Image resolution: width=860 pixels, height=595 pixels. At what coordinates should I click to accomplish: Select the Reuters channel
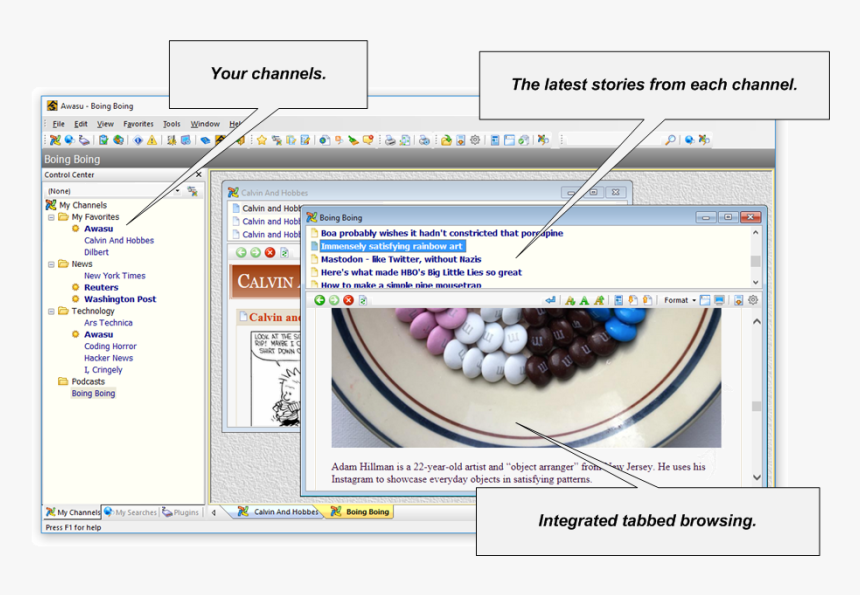click(101, 287)
